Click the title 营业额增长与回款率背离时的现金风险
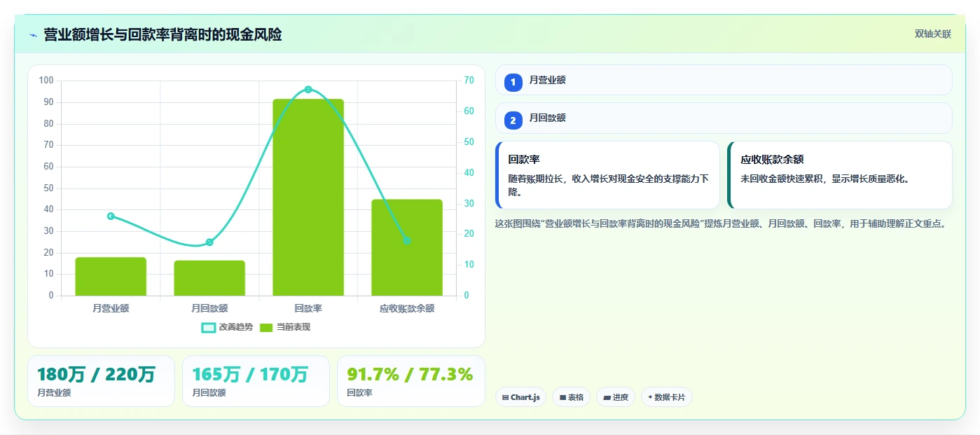 [163, 34]
